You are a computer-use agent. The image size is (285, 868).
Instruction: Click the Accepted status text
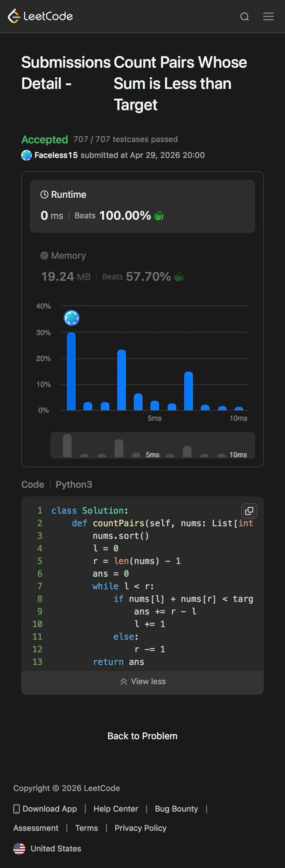tap(45, 139)
